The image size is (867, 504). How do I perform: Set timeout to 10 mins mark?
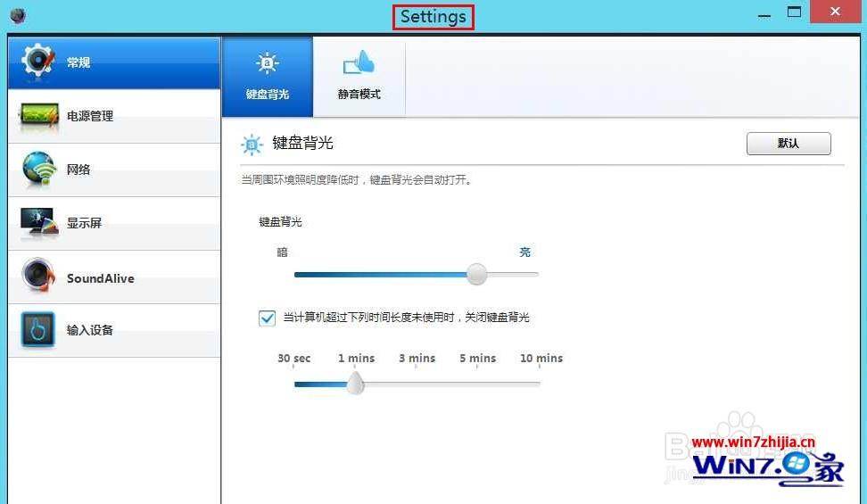pos(541,359)
